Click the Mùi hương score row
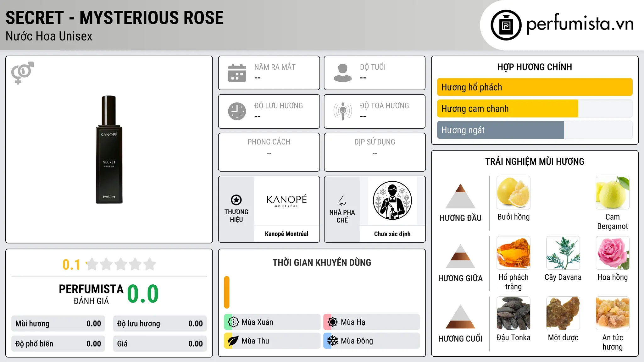 [x=58, y=324]
